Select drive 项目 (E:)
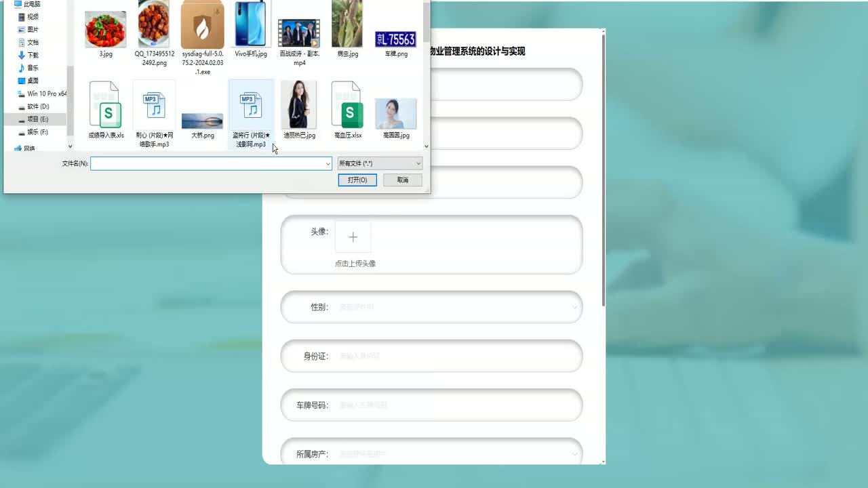The width and height of the screenshot is (868, 488). [x=37, y=119]
